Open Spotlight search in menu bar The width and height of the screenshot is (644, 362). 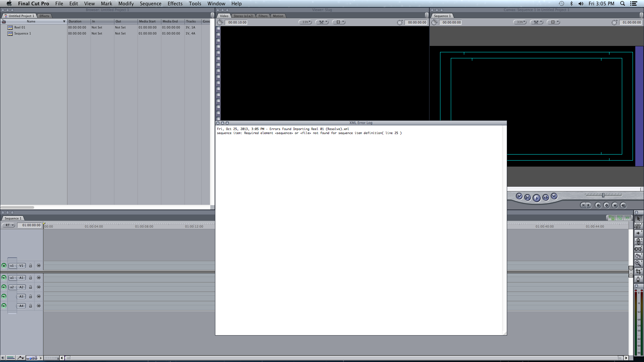(623, 4)
